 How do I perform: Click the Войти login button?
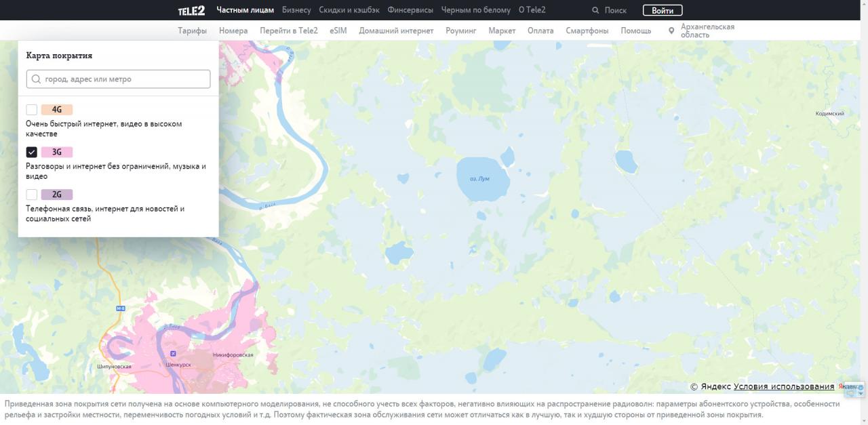tap(663, 10)
